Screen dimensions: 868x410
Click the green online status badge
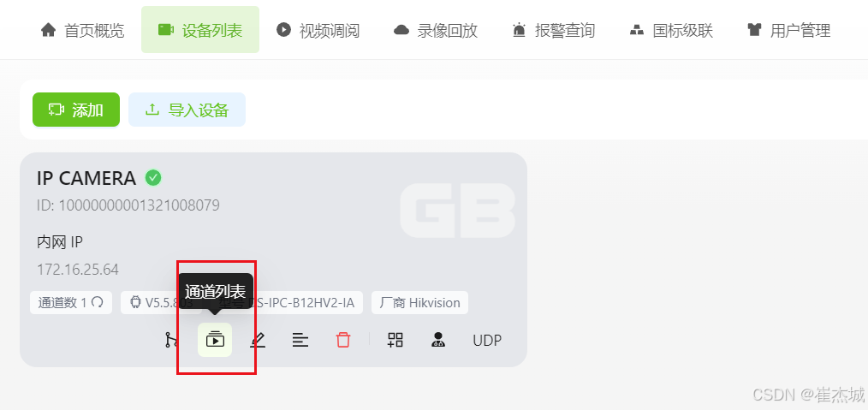pos(153,178)
